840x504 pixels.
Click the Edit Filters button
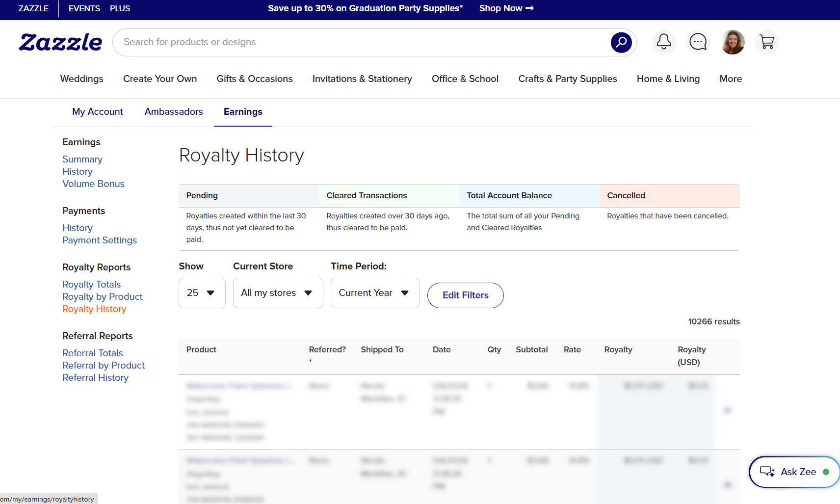[466, 295]
